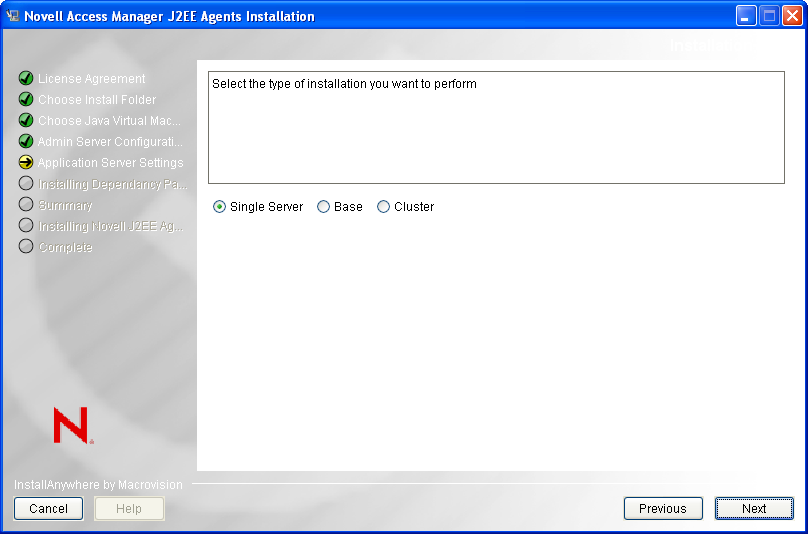Image resolution: width=808 pixels, height=534 pixels.
Task: Go back with the Previous button
Action: point(663,509)
